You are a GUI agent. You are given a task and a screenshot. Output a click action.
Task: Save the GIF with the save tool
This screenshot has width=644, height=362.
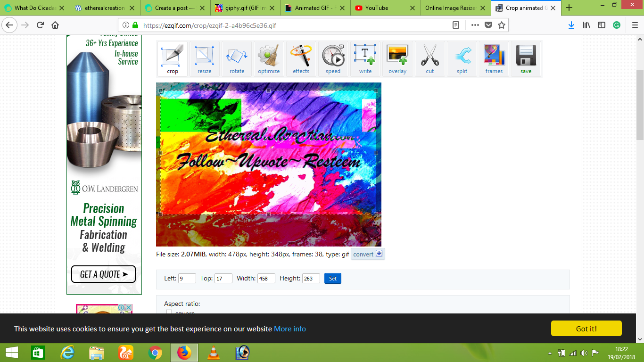coord(526,58)
